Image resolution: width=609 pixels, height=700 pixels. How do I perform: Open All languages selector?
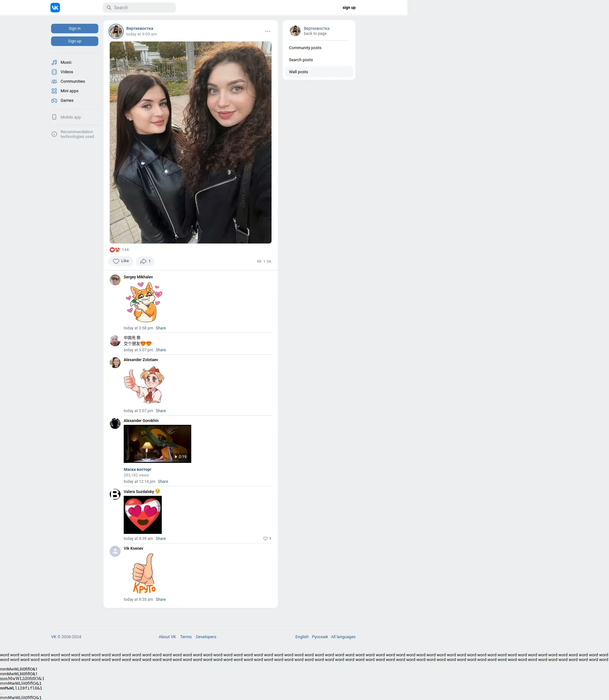point(343,637)
